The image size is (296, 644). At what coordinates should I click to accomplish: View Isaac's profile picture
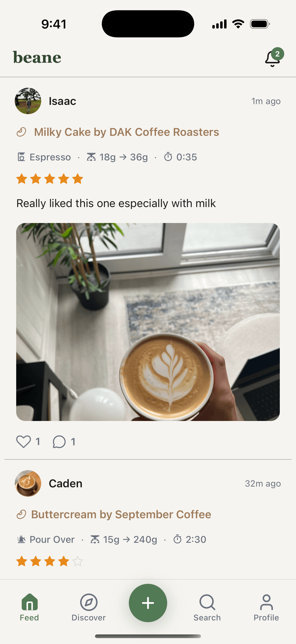pyautogui.click(x=28, y=101)
